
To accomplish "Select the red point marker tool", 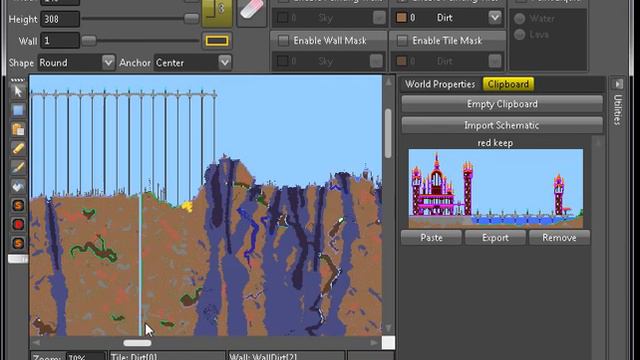I will point(18,224).
